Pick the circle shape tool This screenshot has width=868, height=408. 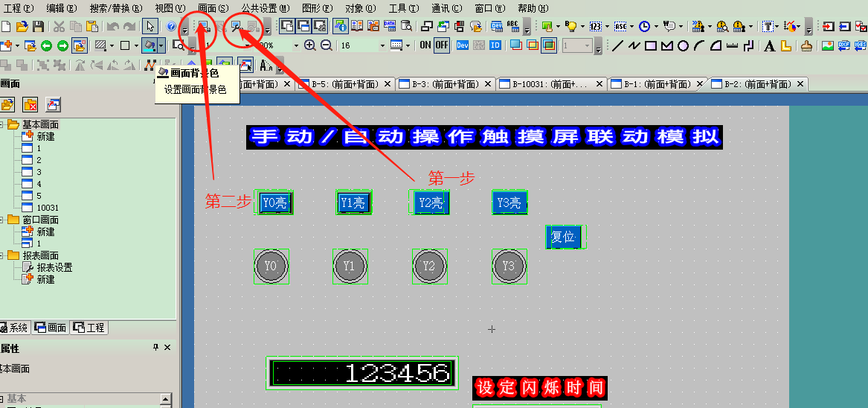pyautogui.click(x=683, y=46)
